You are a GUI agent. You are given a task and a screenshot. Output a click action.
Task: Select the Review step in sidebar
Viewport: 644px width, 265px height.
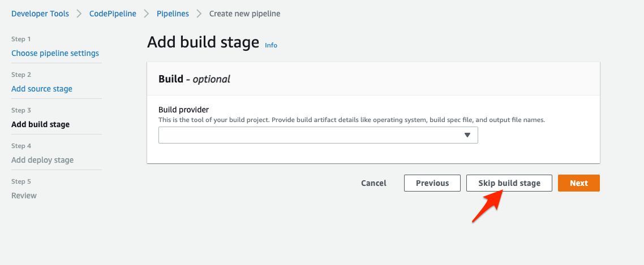tap(24, 196)
